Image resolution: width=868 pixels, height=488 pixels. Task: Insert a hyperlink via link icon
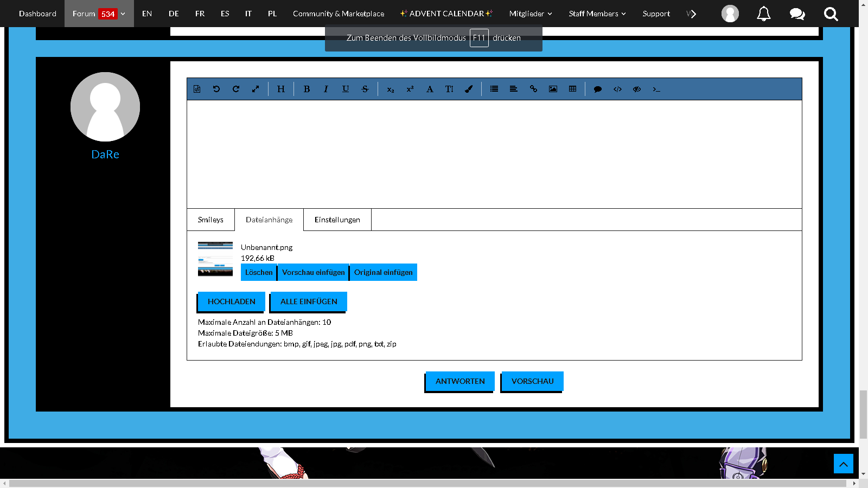click(x=533, y=89)
